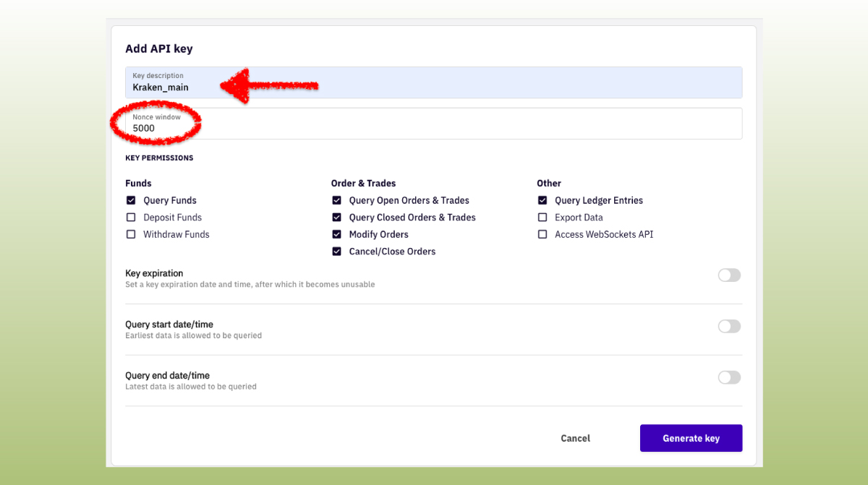Uncheck the Query Funds permission
868x485 pixels.
click(131, 200)
